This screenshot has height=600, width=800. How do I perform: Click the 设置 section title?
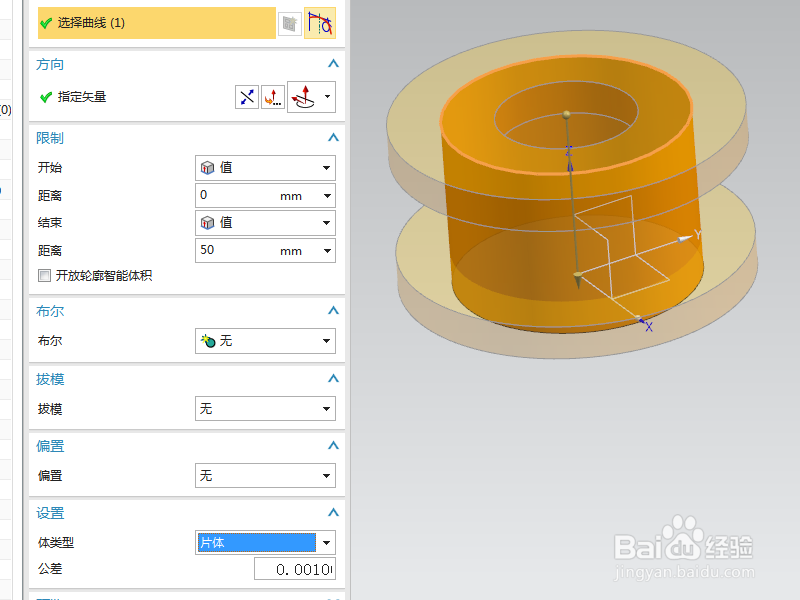tap(50, 513)
